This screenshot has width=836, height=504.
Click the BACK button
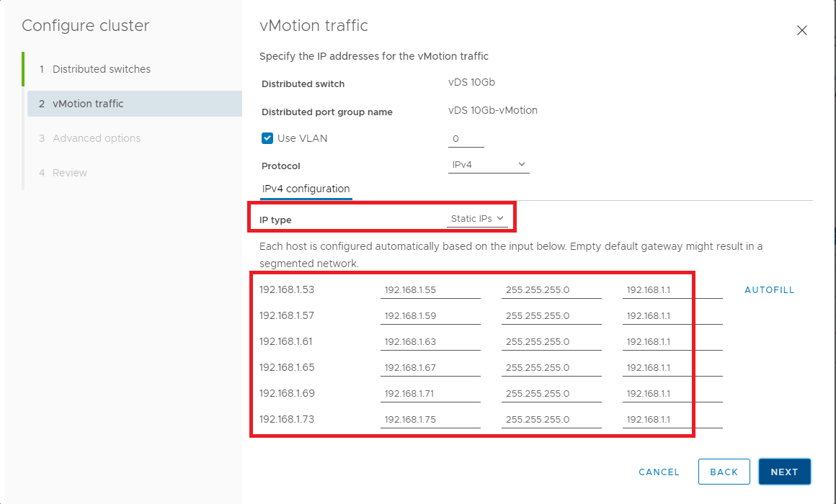click(x=724, y=472)
